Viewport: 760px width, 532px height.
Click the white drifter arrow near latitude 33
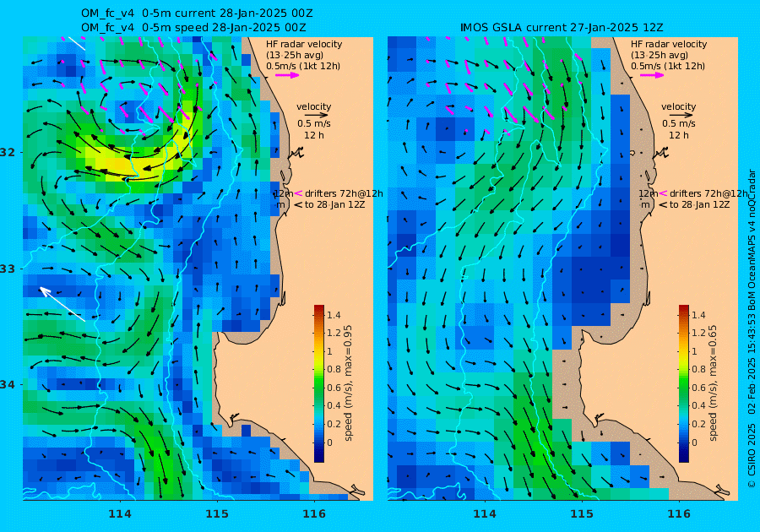pos(62,304)
